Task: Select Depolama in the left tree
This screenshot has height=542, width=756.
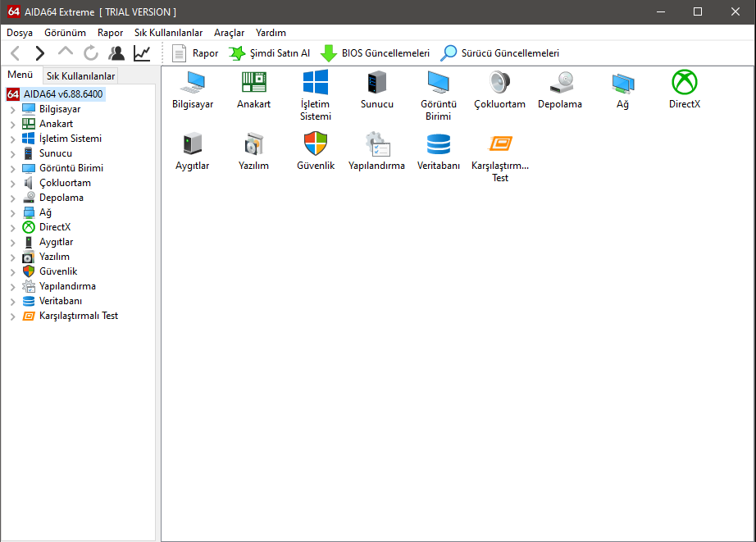Action: pos(61,198)
